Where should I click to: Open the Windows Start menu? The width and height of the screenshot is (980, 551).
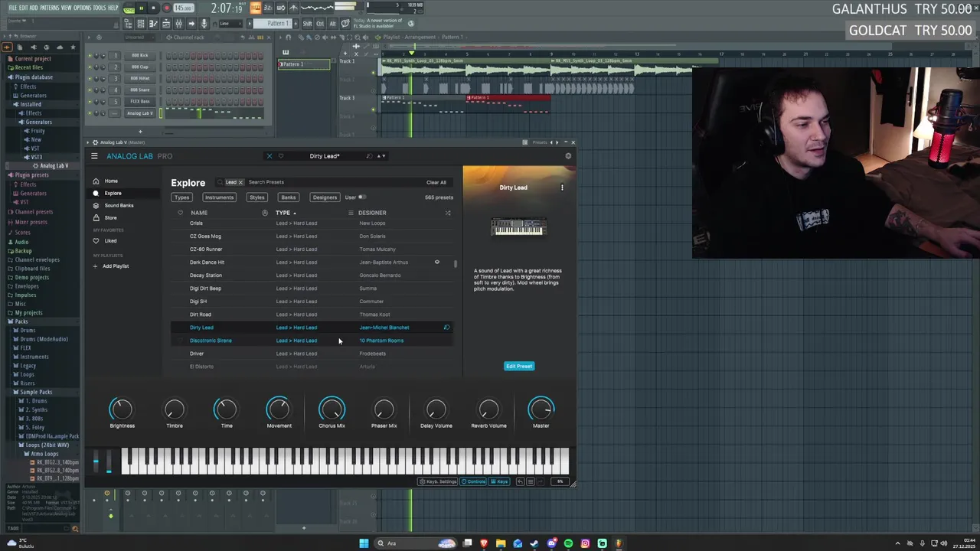click(364, 543)
